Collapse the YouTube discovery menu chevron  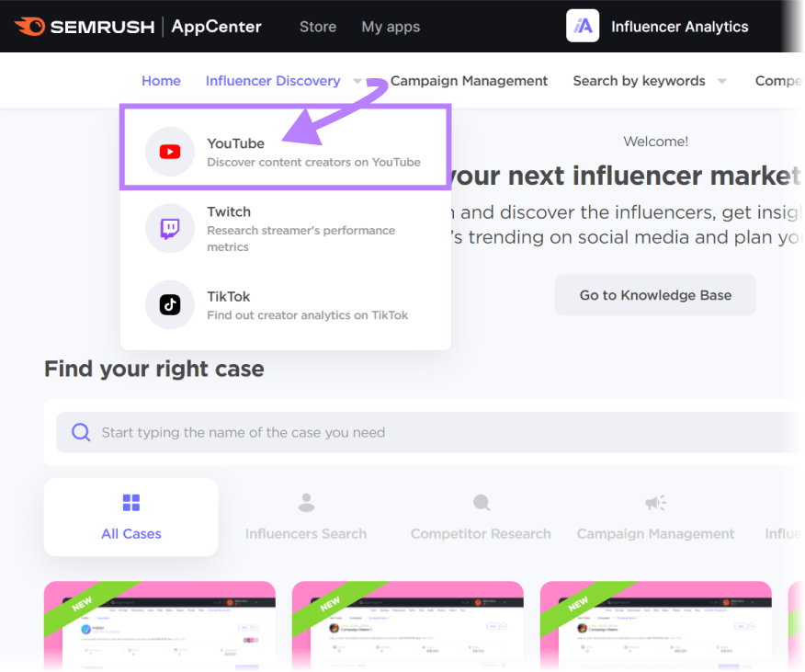(358, 81)
